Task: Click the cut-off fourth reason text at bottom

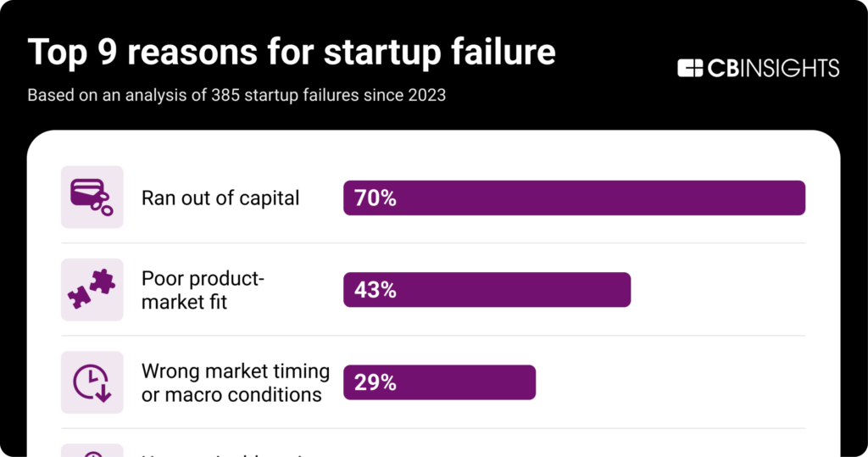Action: click(x=229, y=454)
